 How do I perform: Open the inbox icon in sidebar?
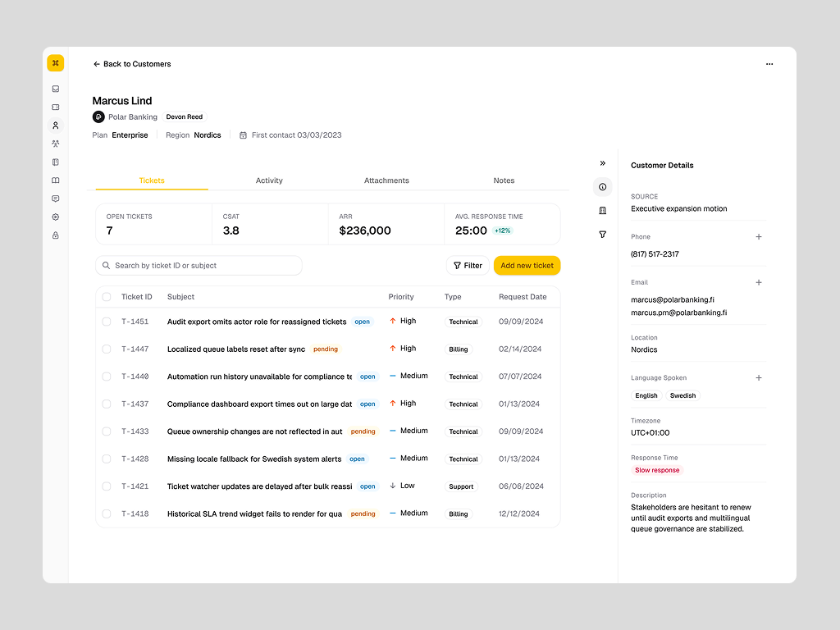tap(55, 89)
